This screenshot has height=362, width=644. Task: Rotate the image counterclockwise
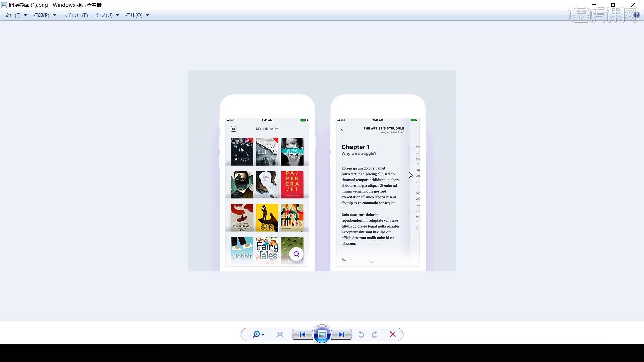[x=361, y=335]
